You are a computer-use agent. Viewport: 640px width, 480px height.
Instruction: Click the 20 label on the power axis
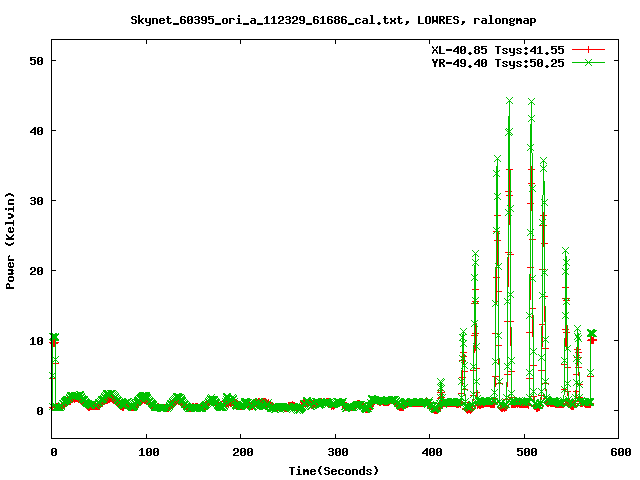[x=36, y=271]
